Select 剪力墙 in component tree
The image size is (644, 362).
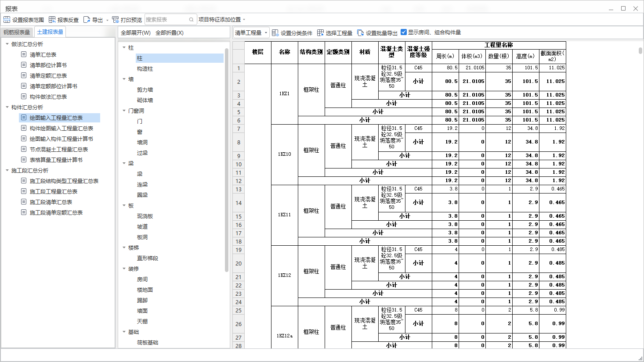[x=145, y=90]
